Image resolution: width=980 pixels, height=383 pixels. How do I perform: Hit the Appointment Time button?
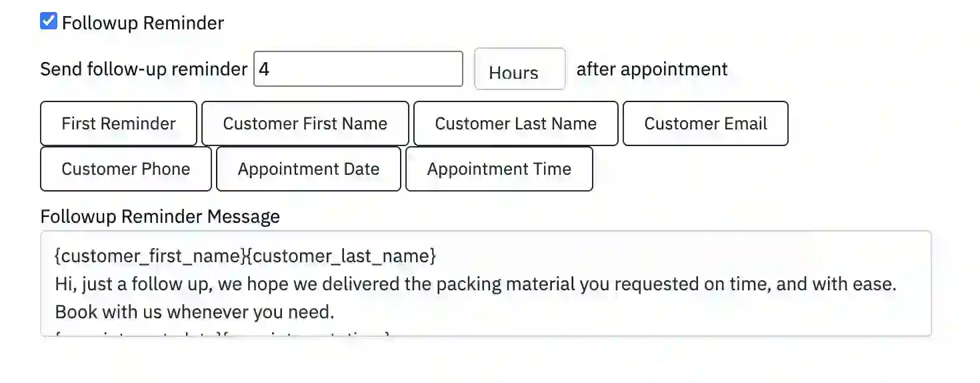(499, 169)
